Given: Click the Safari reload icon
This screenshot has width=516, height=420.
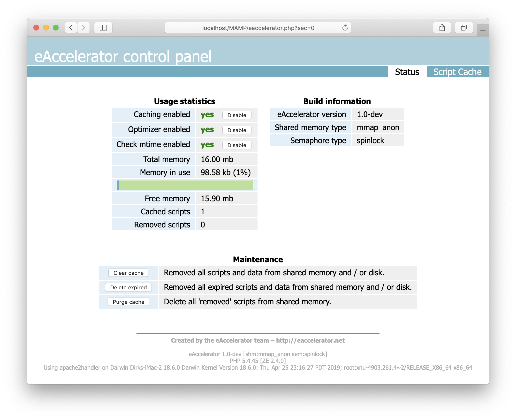Looking at the screenshot, I should pos(345,28).
